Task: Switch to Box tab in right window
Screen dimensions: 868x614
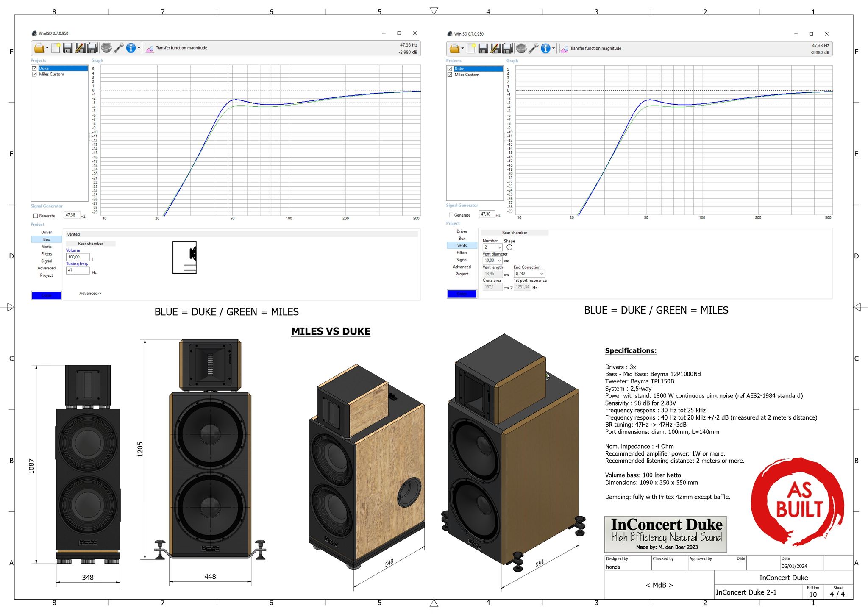Action: 462,239
